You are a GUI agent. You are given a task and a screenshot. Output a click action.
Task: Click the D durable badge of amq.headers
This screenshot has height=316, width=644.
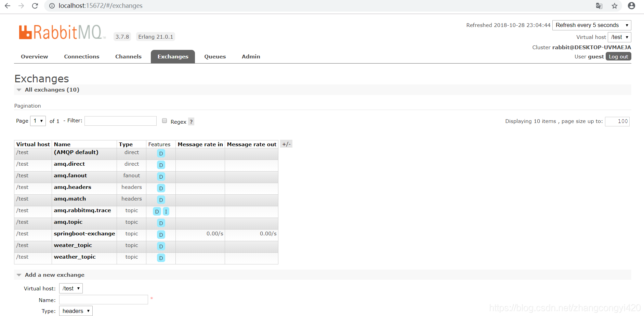(161, 188)
